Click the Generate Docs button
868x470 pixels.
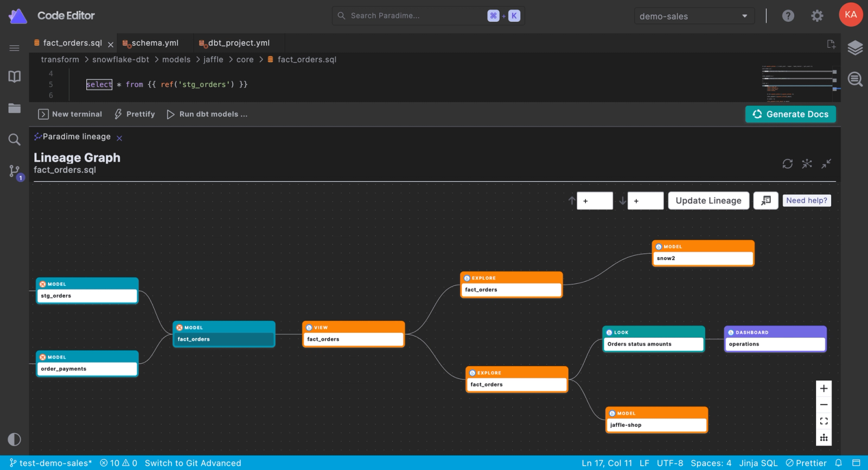[790, 114]
